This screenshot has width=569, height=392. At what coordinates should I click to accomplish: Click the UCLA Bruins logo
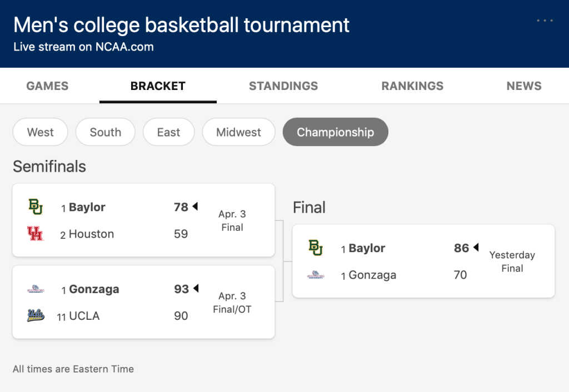tap(36, 316)
